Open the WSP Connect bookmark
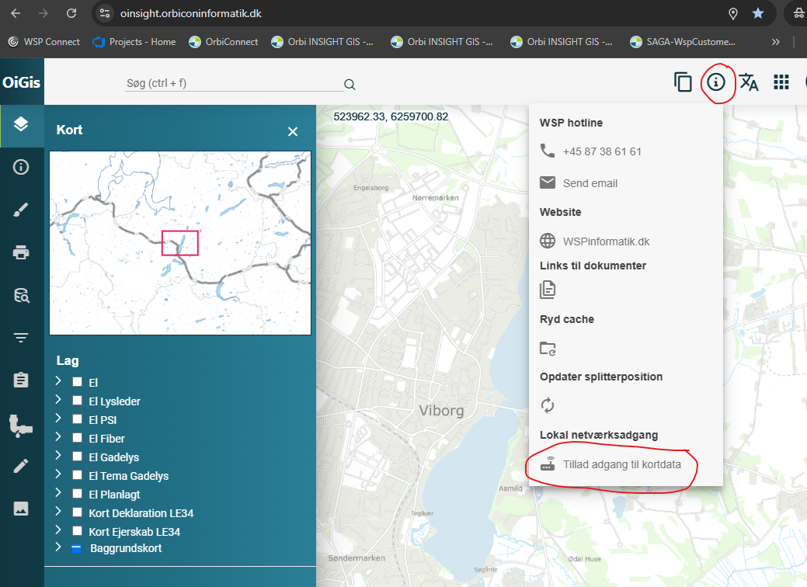Image resolution: width=807 pixels, height=587 pixels. point(44,42)
